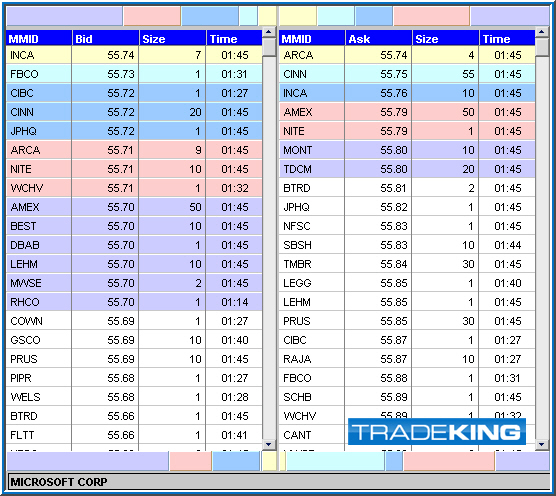Click the ask-side Size column header

coord(445,38)
